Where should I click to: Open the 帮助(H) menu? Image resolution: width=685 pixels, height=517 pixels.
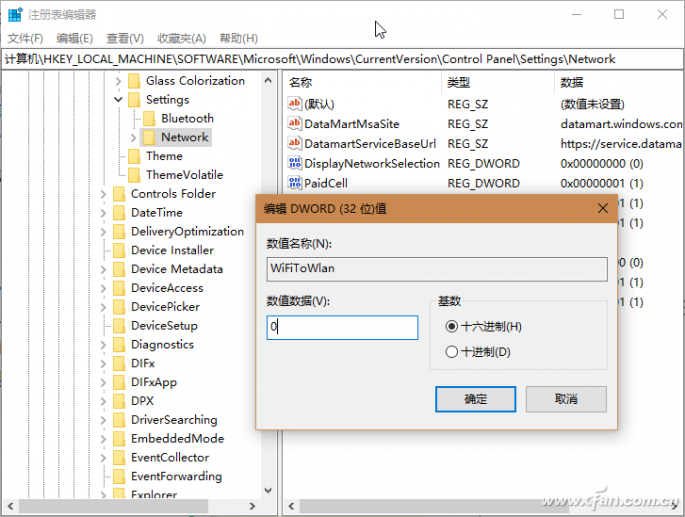tap(239, 38)
